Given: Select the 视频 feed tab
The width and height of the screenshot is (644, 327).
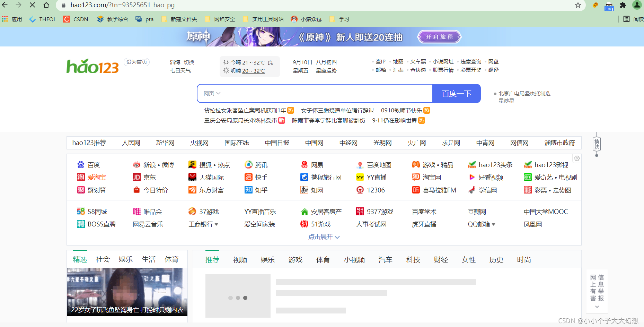Looking at the screenshot, I should (x=240, y=260).
